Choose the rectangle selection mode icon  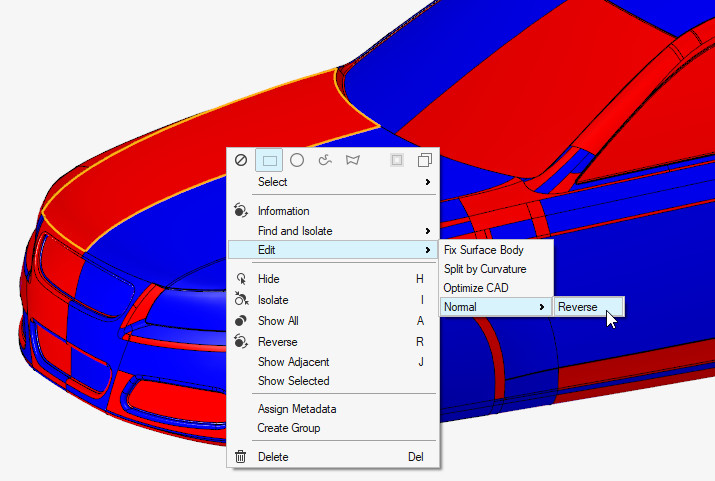(269, 160)
